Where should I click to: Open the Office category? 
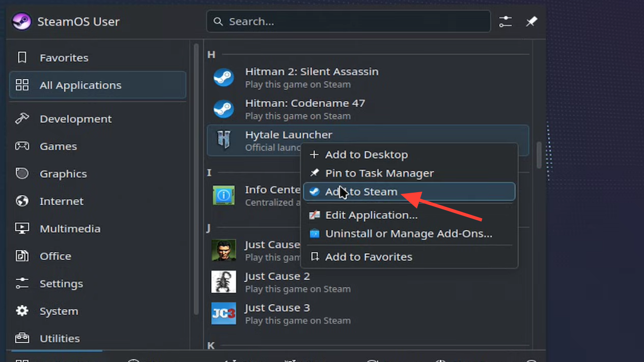(98, 256)
